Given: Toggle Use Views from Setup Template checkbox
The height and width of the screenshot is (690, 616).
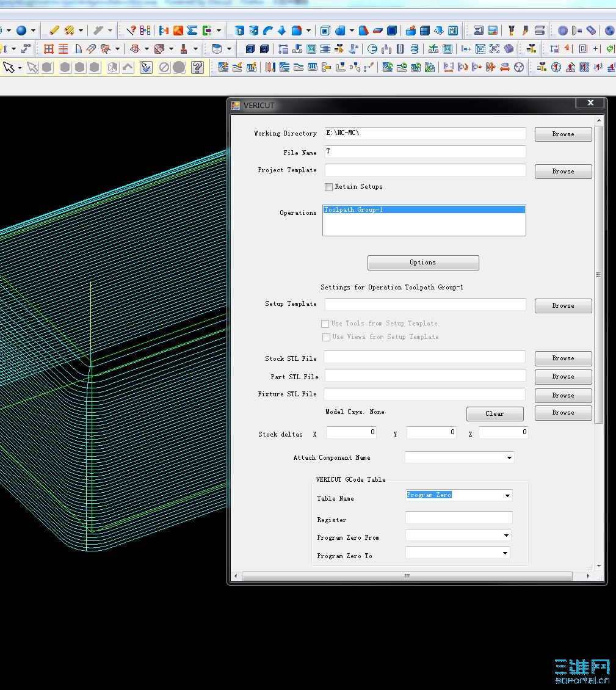Looking at the screenshot, I should [x=326, y=337].
